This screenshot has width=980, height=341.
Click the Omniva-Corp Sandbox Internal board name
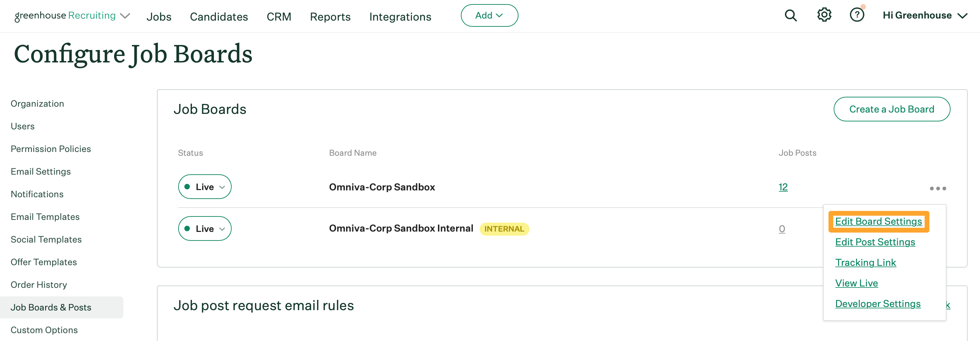[401, 228]
